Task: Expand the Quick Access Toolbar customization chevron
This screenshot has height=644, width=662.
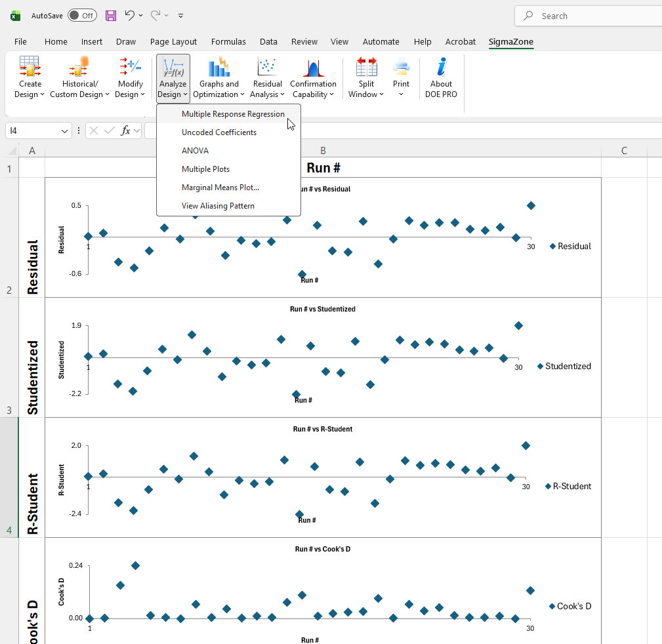Action: (180, 16)
